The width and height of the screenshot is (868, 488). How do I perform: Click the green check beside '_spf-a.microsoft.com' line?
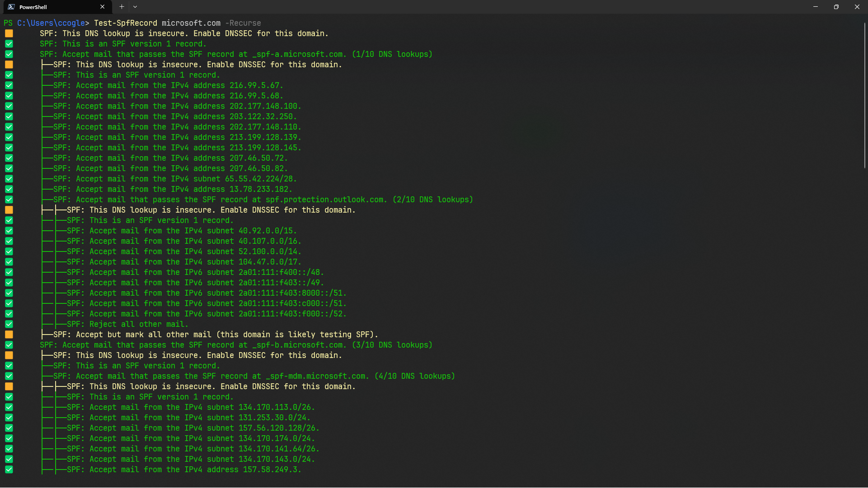click(9, 54)
